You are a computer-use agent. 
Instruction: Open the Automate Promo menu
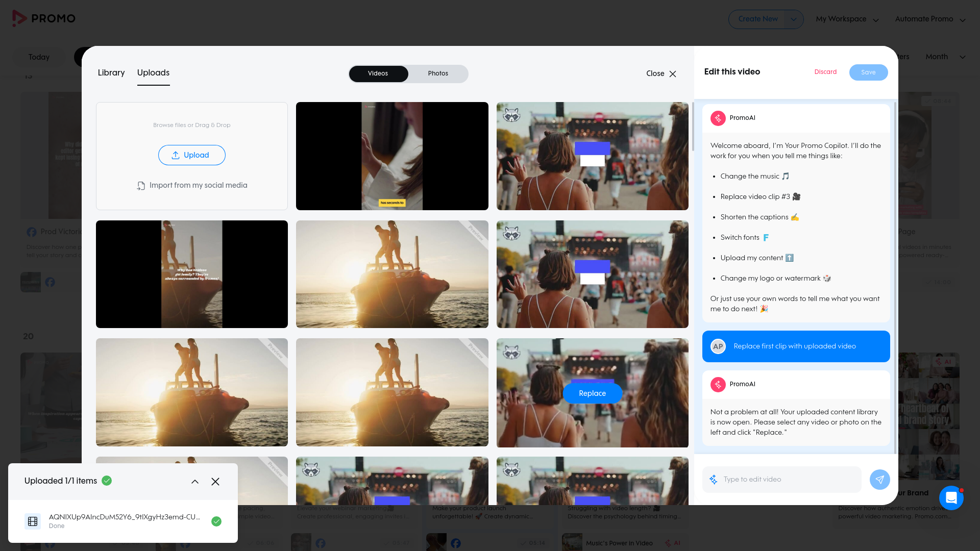tap(930, 19)
